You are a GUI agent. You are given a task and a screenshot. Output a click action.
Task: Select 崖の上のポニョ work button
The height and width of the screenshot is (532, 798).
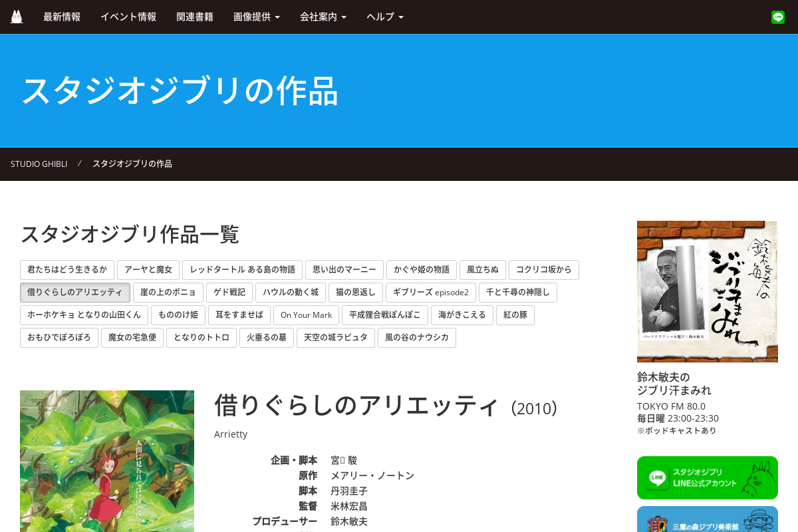point(168,293)
